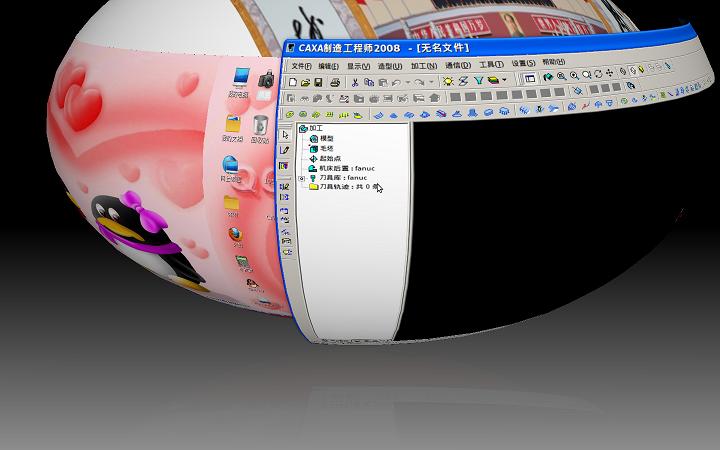The image size is (720, 450).
Task: Select the 毛坯 tree item
Action: 326,148
